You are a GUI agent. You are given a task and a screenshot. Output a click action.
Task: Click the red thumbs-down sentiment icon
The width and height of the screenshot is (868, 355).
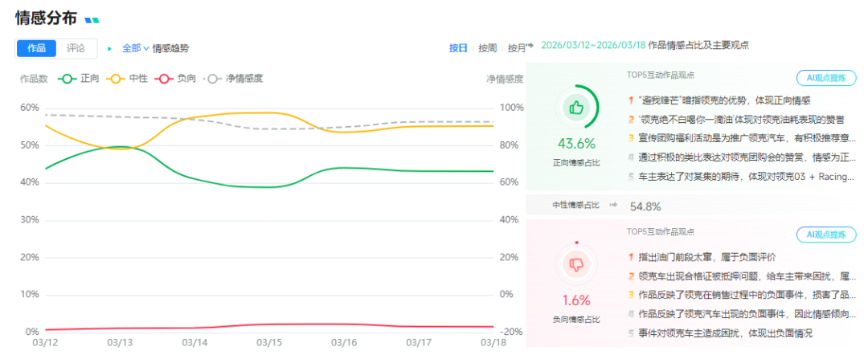point(575,263)
